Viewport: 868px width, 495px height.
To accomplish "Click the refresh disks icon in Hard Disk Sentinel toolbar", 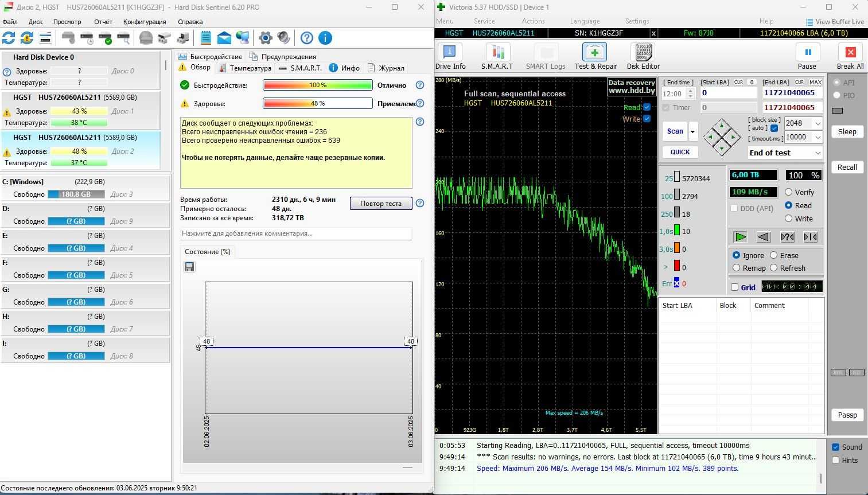I will click(9, 38).
